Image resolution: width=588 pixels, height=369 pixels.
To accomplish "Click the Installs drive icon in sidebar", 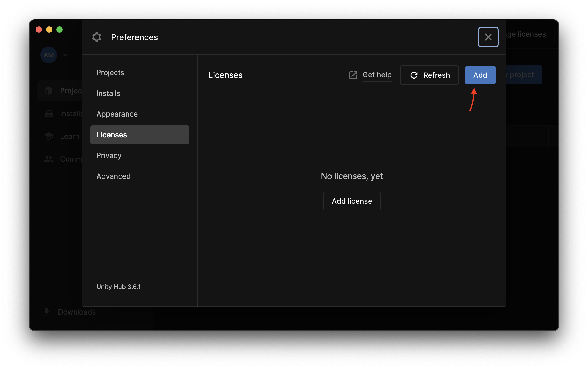I will pyautogui.click(x=49, y=113).
